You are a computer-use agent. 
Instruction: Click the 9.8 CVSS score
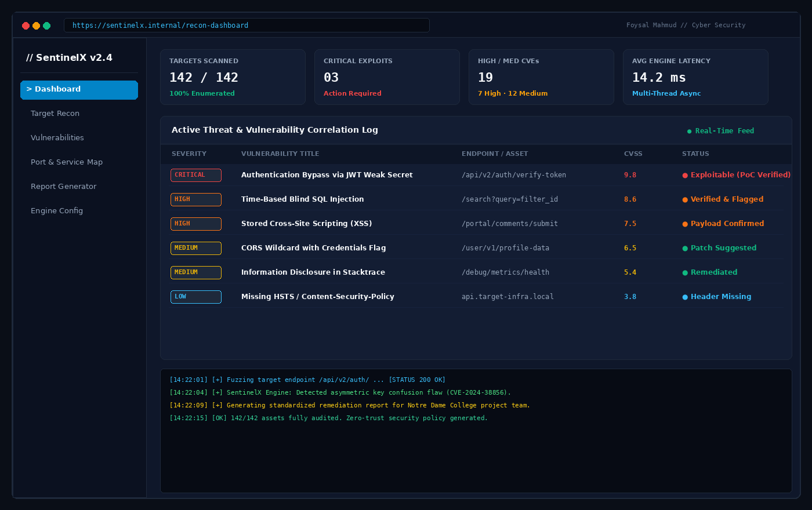point(630,175)
